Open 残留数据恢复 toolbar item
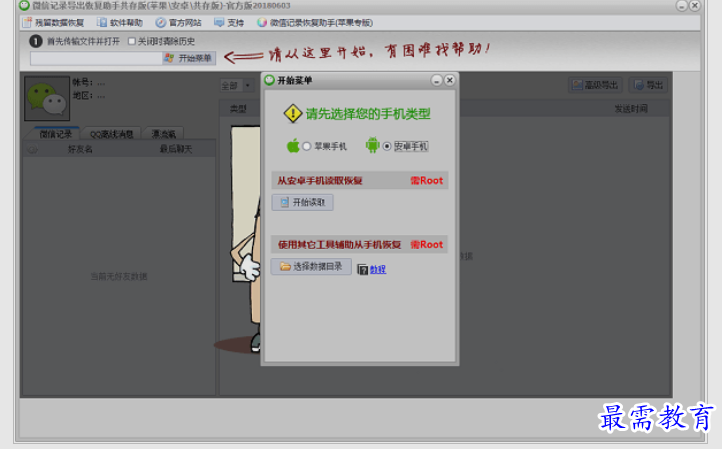This screenshot has height=449, width=722. [53, 23]
